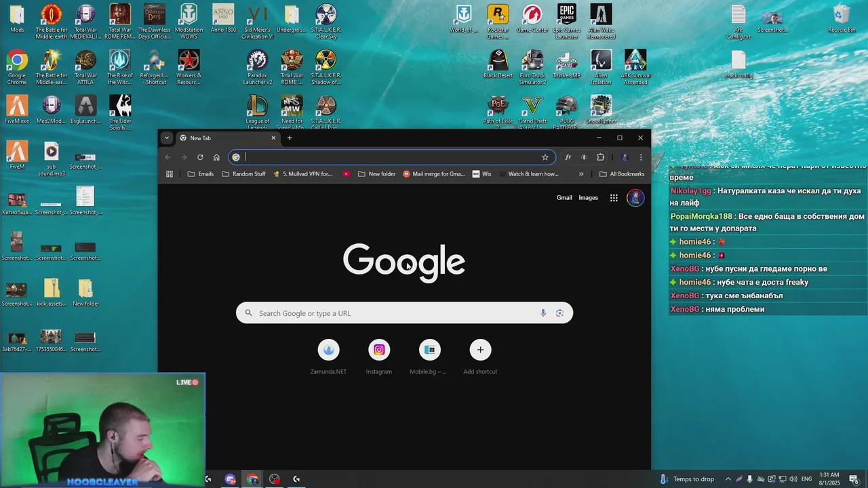Open Google account avatar on New Tab page

(x=635, y=198)
